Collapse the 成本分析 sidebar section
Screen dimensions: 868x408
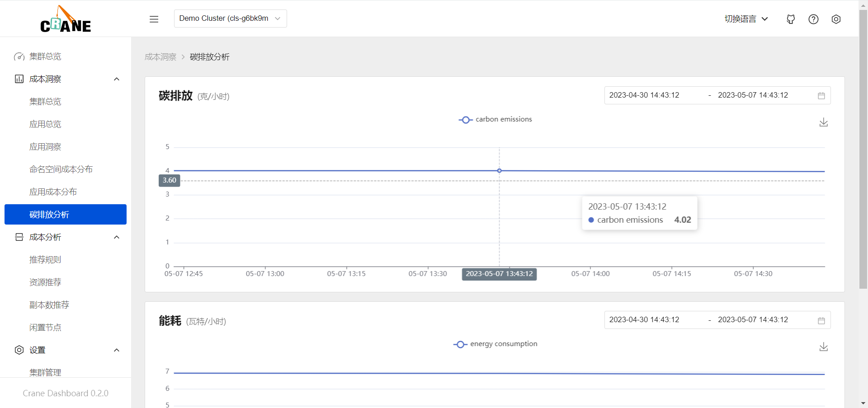click(x=117, y=237)
